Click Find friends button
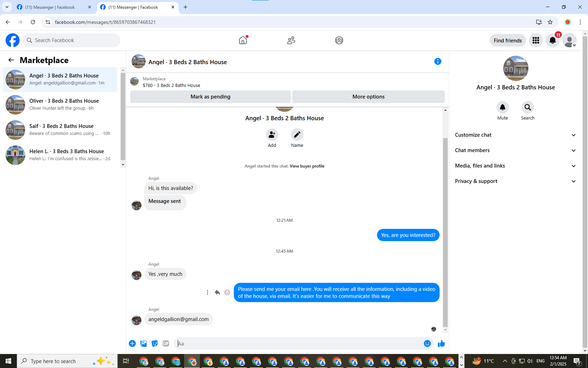 (508, 40)
